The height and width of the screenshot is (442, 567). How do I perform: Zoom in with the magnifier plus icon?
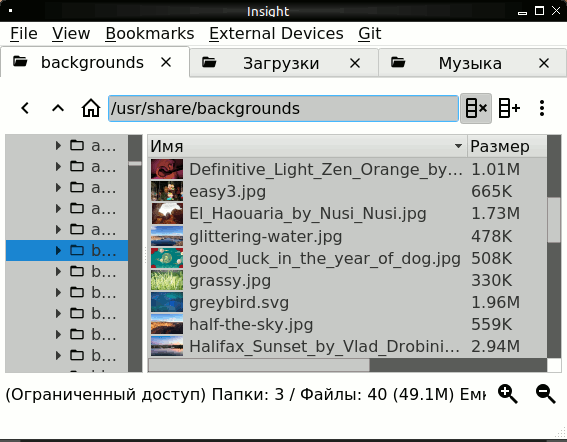[x=508, y=394]
